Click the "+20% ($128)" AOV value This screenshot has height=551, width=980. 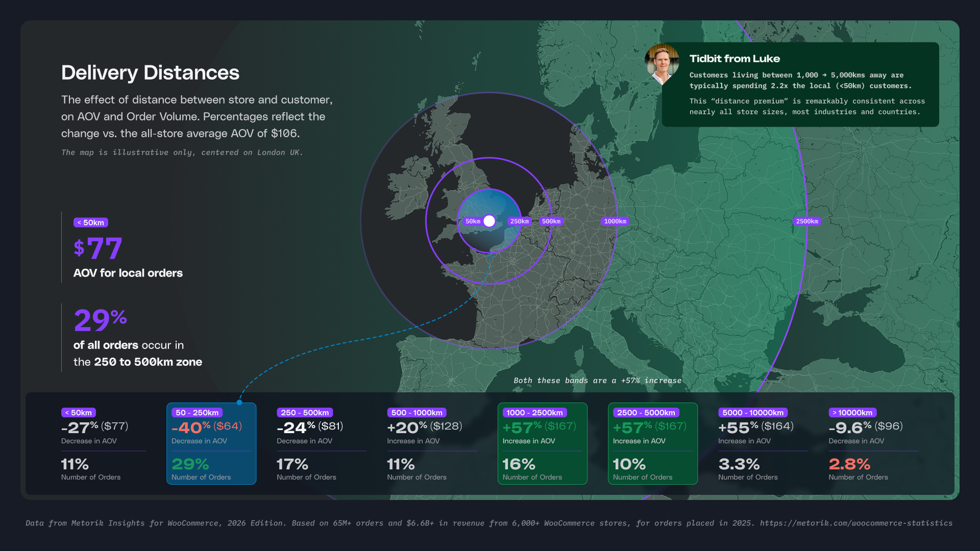425,427
